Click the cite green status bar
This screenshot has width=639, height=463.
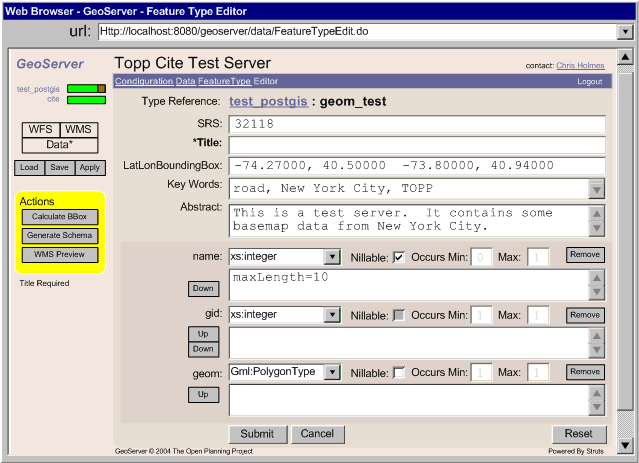(x=86, y=100)
